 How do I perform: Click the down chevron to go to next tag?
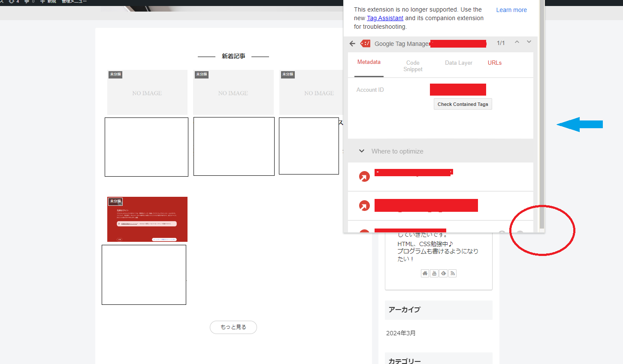click(529, 42)
